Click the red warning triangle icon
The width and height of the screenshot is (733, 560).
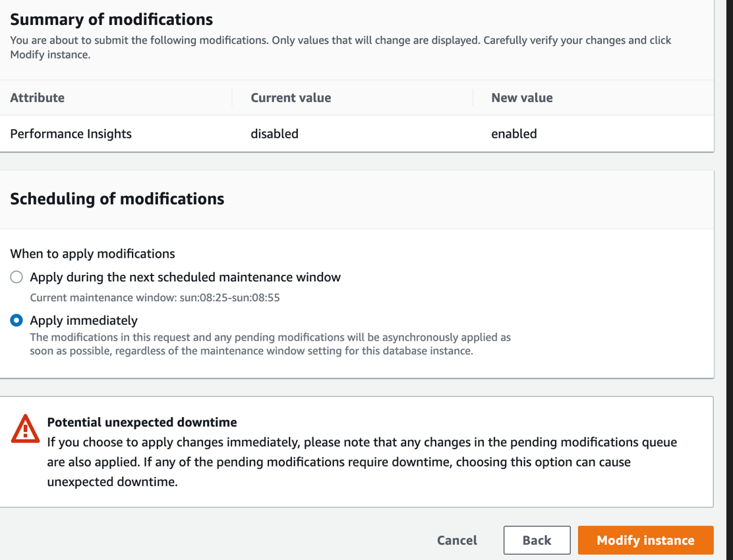tap(25, 429)
